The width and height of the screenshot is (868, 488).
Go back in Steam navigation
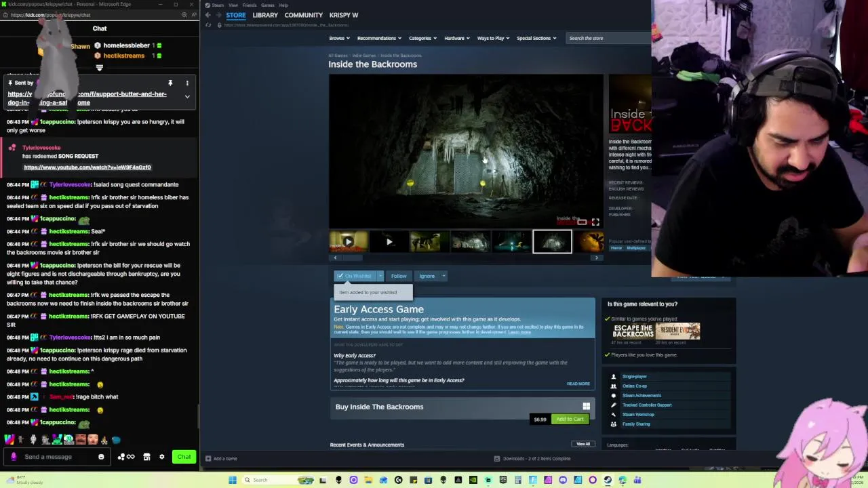pos(208,15)
